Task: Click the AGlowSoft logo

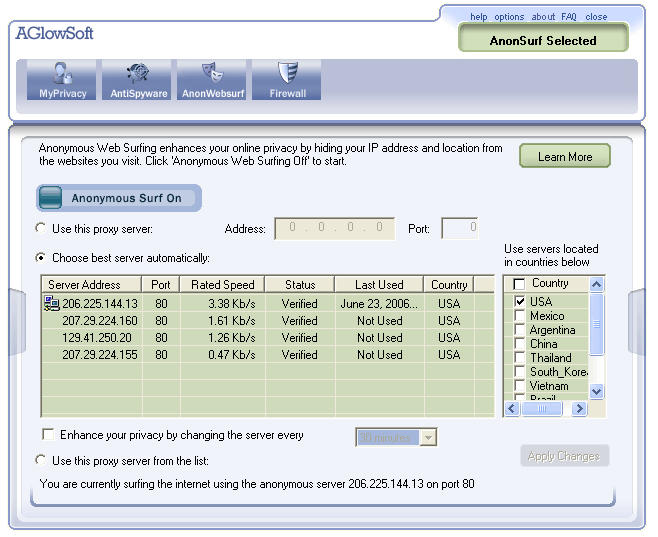Action: point(54,33)
